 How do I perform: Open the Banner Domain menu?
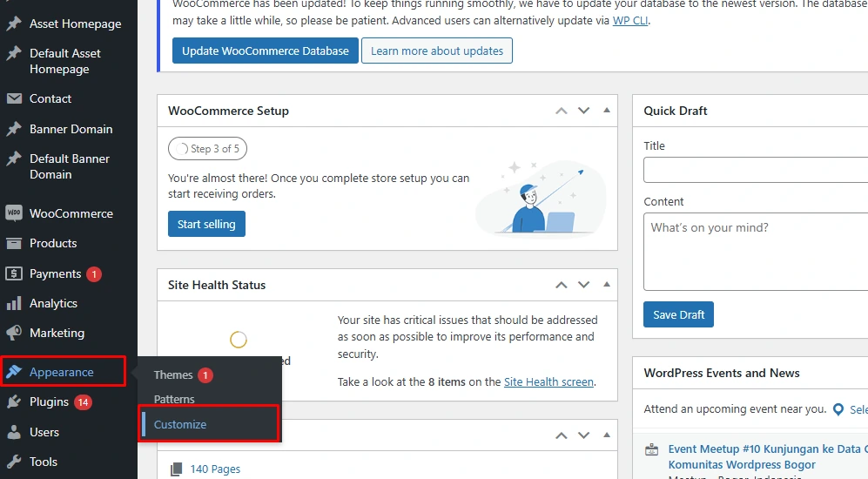[69, 129]
